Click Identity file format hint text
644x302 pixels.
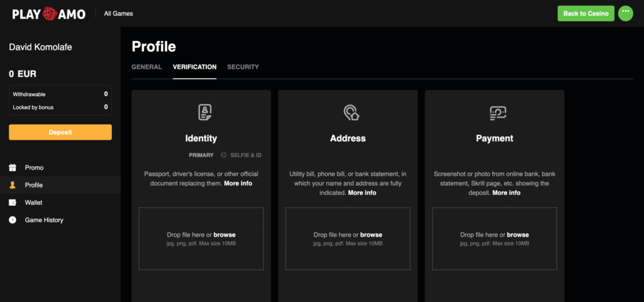tap(201, 243)
